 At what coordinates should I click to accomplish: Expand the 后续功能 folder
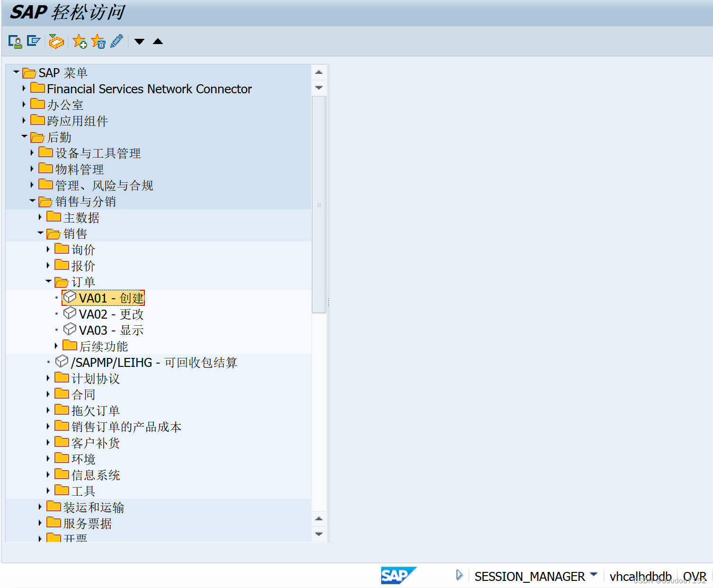click(56, 345)
